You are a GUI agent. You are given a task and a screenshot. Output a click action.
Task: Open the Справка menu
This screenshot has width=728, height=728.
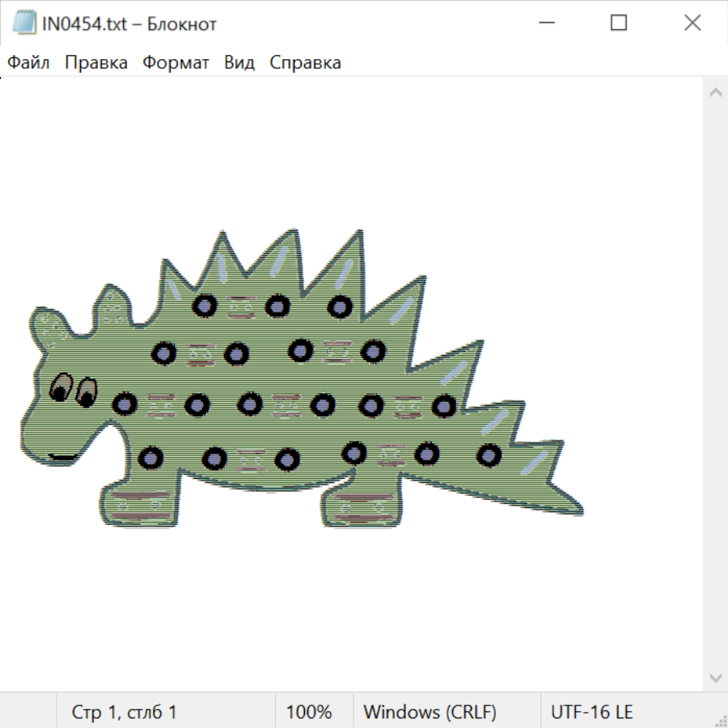coord(305,62)
